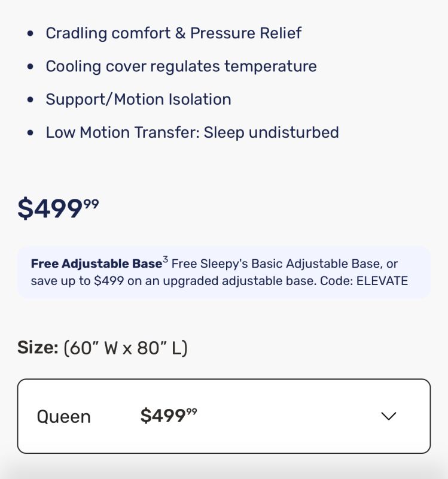Click bullet dot beside Support/Motion Isolation
448x479 pixels.
click(31, 100)
